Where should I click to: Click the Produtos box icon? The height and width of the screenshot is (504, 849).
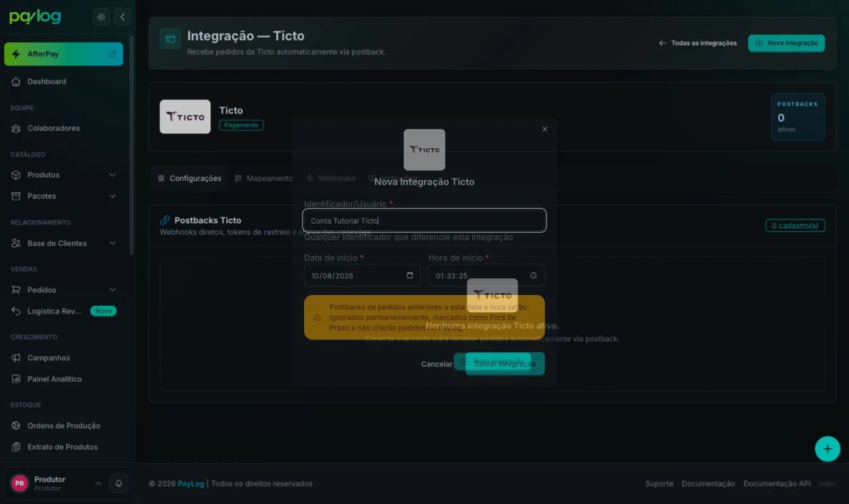[x=16, y=175]
